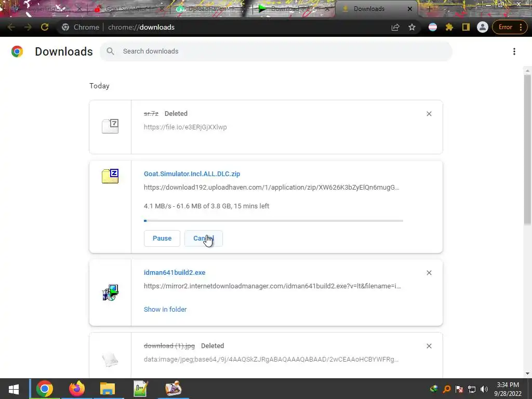Open the Extensions puzzle icon
Screen dimensions: 532x399
coord(449,27)
